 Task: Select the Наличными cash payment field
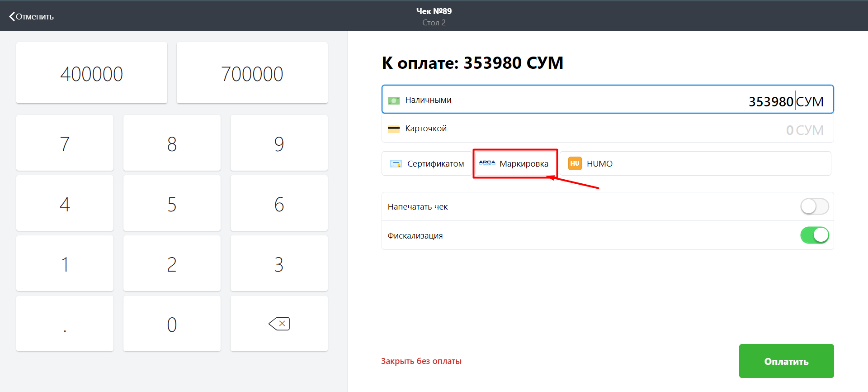click(x=608, y=99)
